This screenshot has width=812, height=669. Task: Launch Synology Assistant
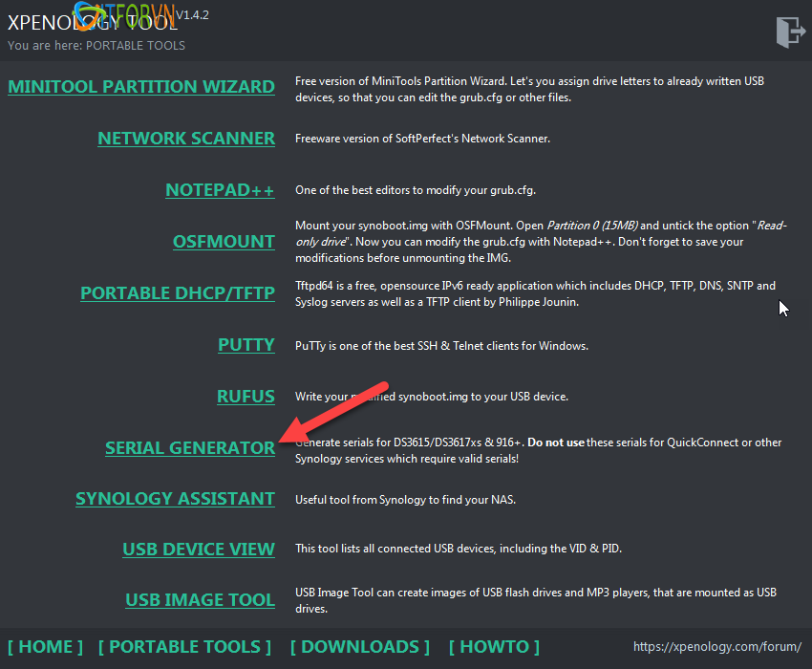pyautogui.click(x=175, y=499)
